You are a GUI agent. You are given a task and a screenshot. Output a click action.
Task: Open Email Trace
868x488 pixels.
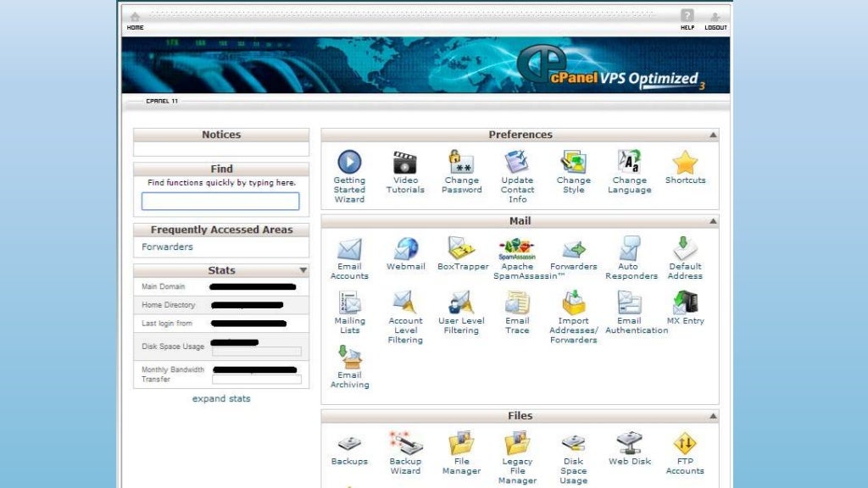pyautogui.click(x=517, y=312)
